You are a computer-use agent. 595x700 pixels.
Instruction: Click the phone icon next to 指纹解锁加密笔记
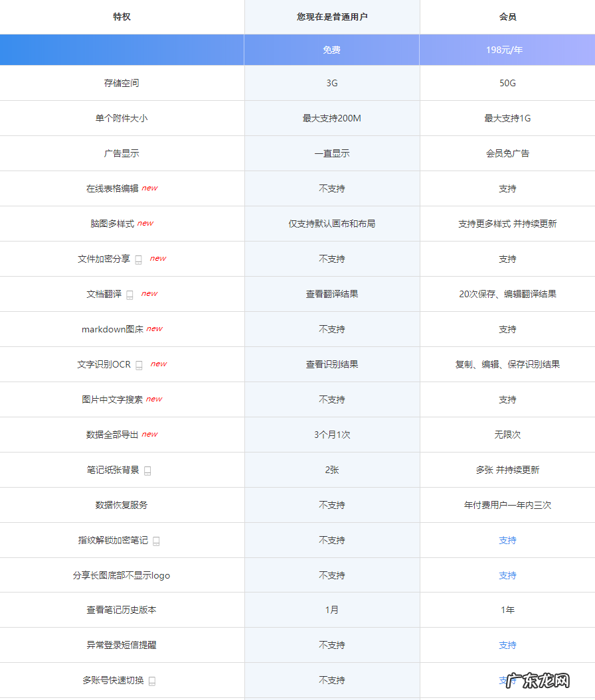tap(155, 540)
